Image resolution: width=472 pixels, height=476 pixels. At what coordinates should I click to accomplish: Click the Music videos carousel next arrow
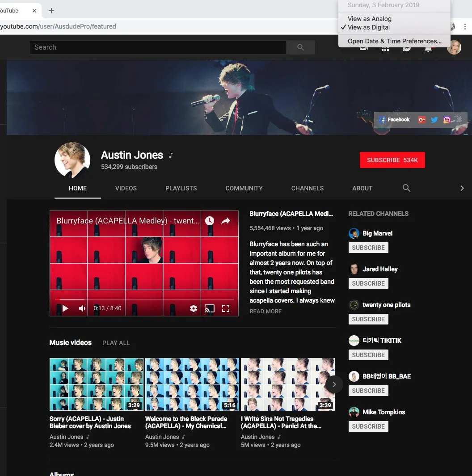click(334, 384)
